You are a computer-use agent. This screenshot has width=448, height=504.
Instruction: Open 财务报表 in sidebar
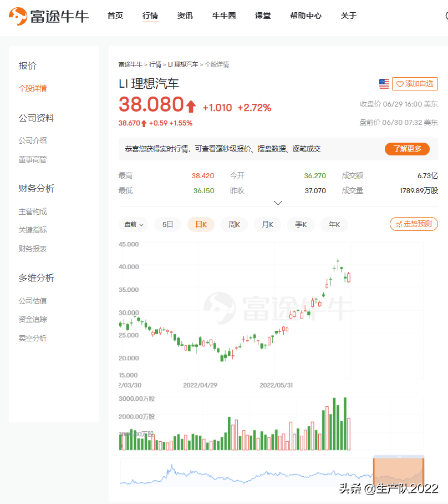(x=33, y=249)
